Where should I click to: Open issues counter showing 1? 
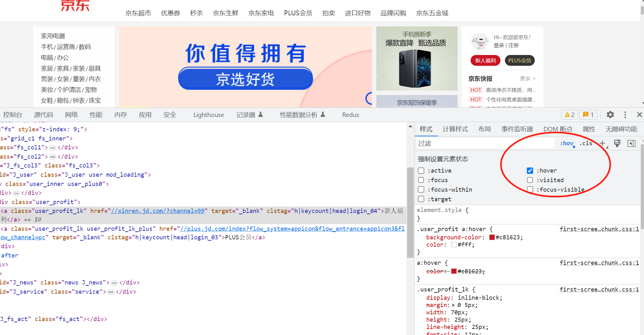click(588, 115)
